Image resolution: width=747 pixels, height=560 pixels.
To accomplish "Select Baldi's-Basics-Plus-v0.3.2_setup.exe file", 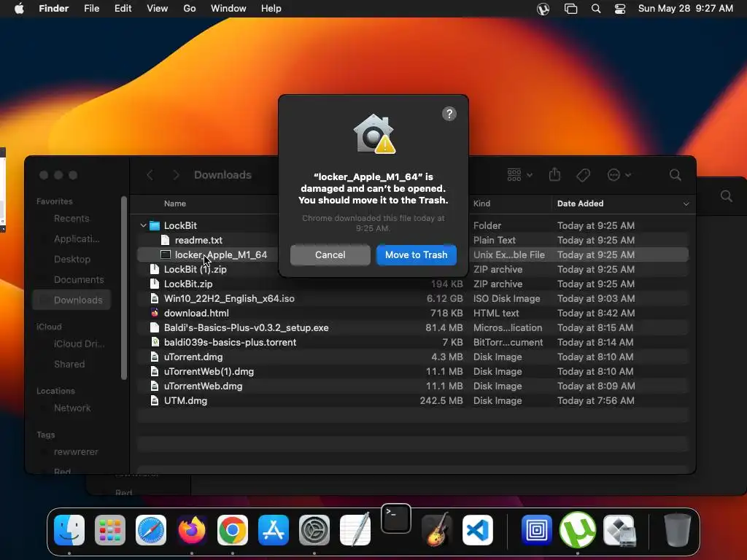I will (x=247, y=327).
